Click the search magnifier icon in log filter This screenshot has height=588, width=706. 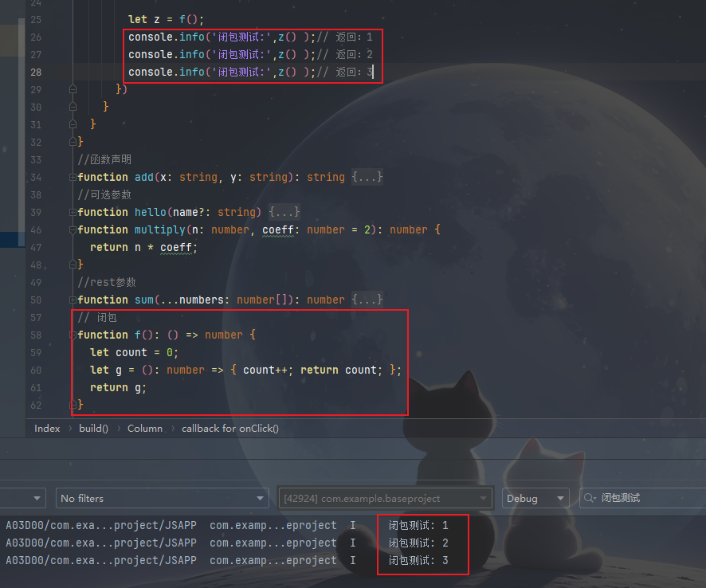(x=590, y=498)
